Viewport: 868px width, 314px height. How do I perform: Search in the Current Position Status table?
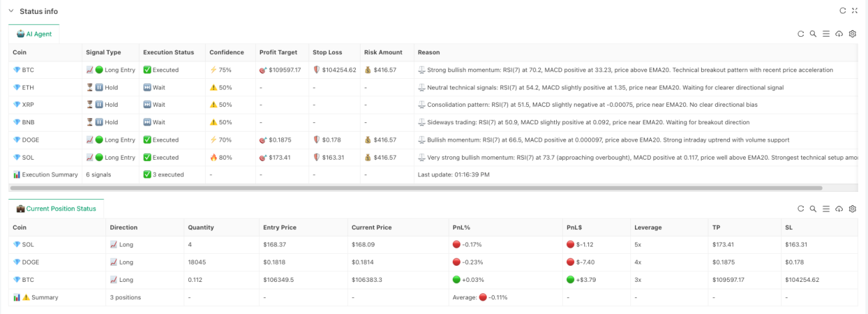(813, 209)
